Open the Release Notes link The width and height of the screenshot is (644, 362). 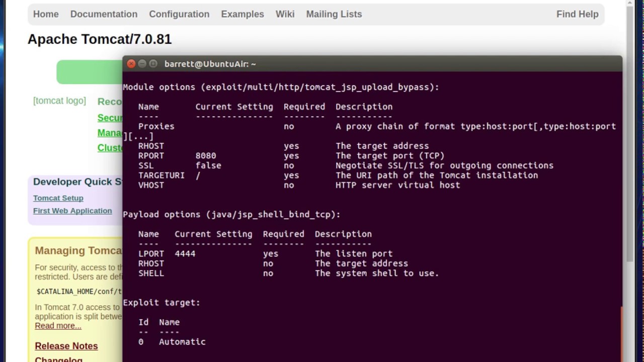(66, 346)
